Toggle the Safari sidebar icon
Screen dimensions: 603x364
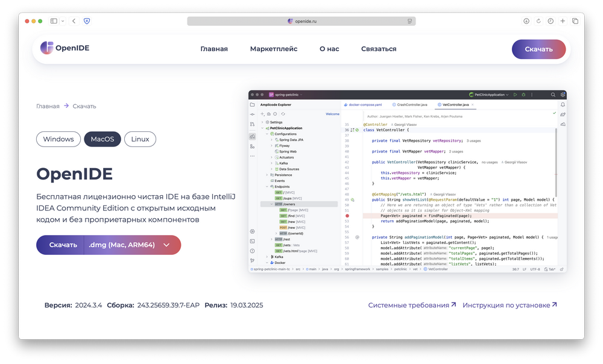(x=54, y=21)
